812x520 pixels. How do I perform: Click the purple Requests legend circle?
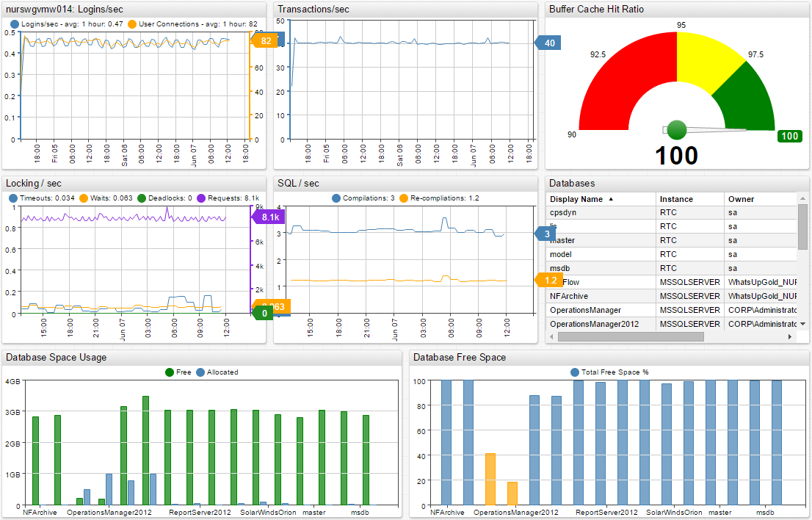(200, 198)
